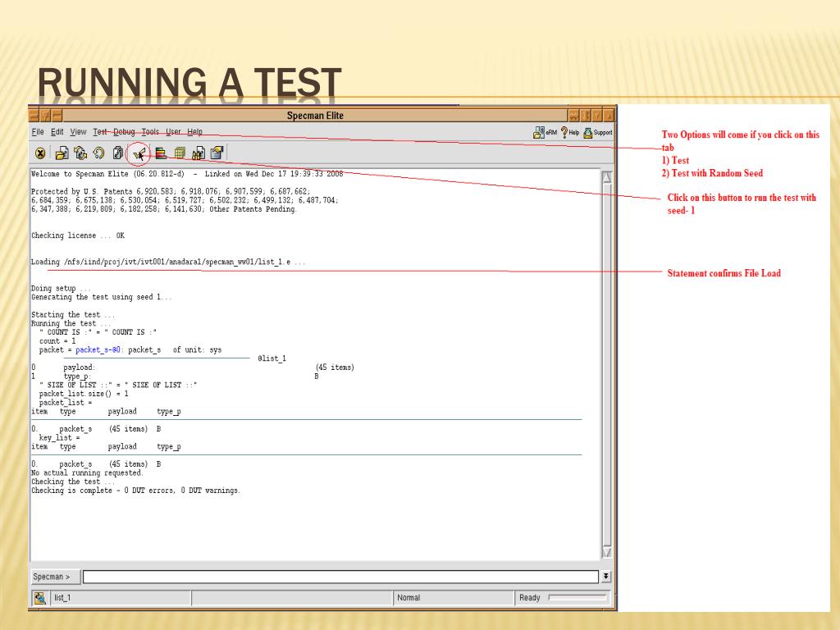
Task: Click the magnifier icon in status bar
Action: click(39, 598)
